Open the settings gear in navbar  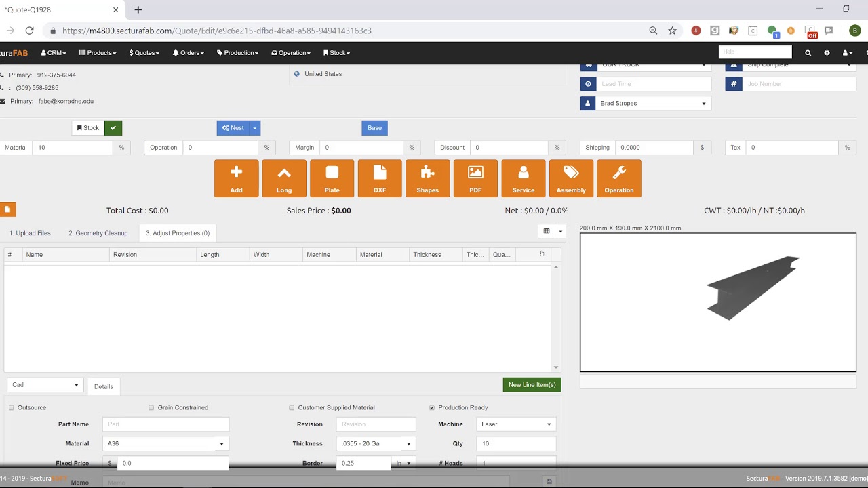coord(827,53)
